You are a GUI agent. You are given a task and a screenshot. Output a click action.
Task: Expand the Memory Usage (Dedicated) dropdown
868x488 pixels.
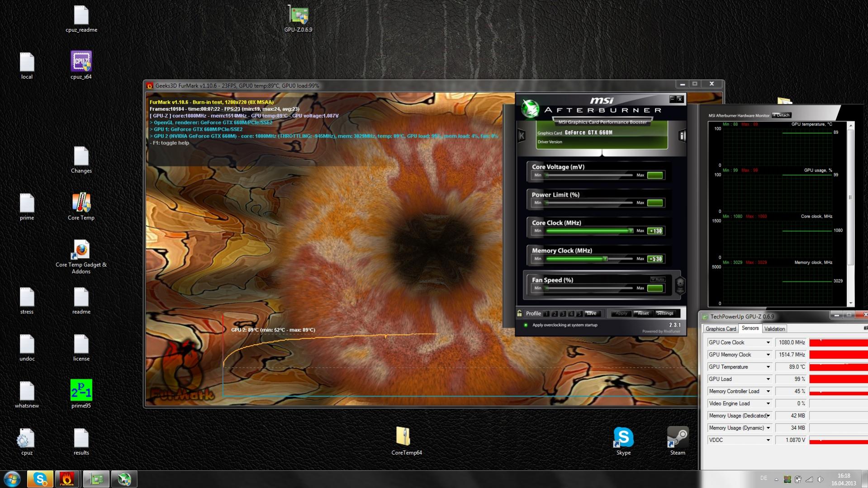[x=768, y=416]
